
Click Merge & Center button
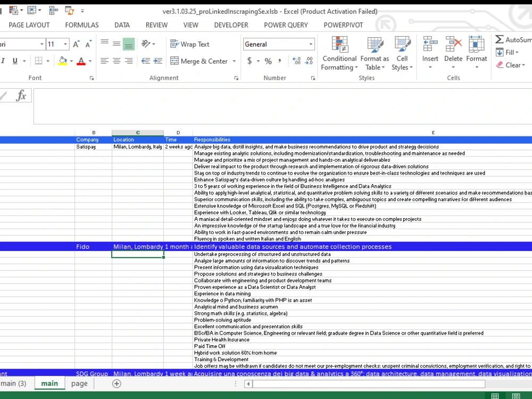point(199,61)
